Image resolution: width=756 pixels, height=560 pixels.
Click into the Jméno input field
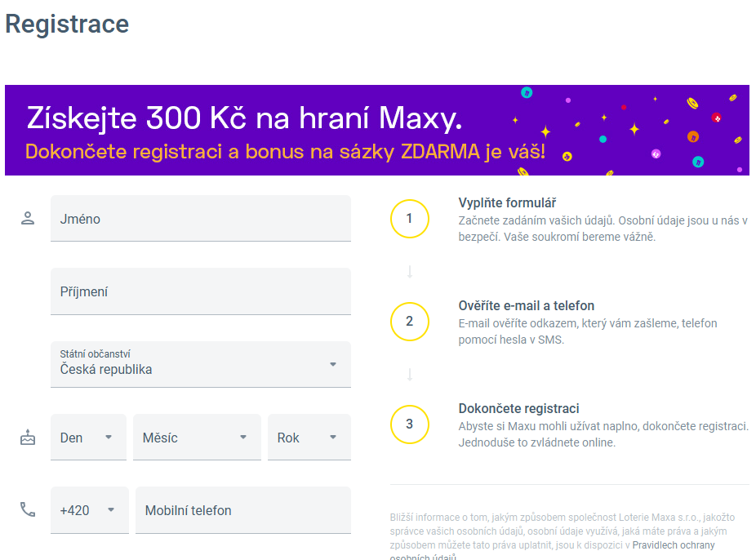(x=202, y=218)
